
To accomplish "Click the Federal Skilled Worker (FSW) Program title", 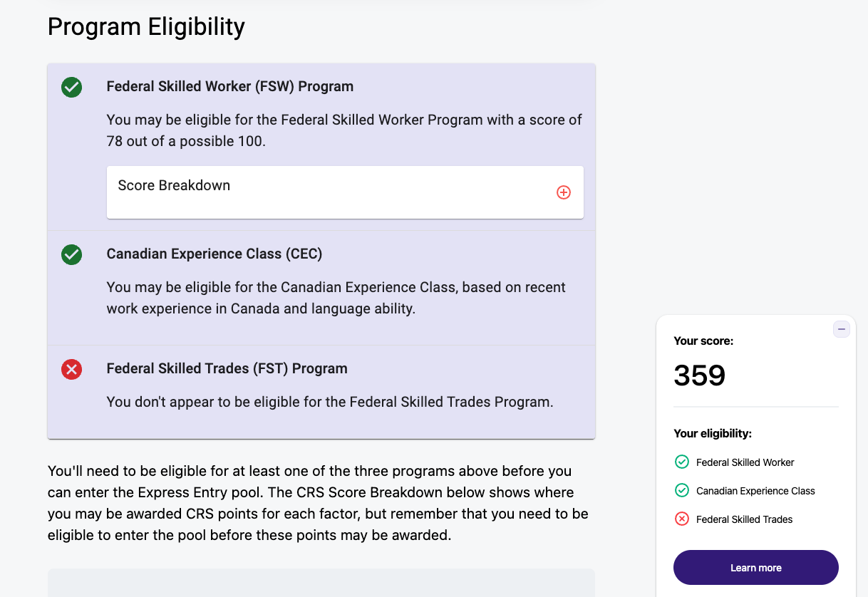I will 229,85.
